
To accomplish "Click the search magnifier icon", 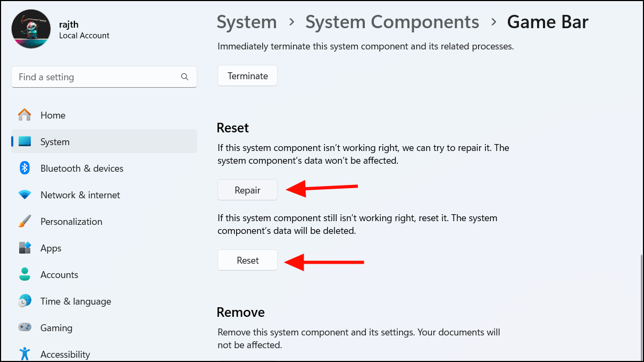I will [x=185, y=77].
